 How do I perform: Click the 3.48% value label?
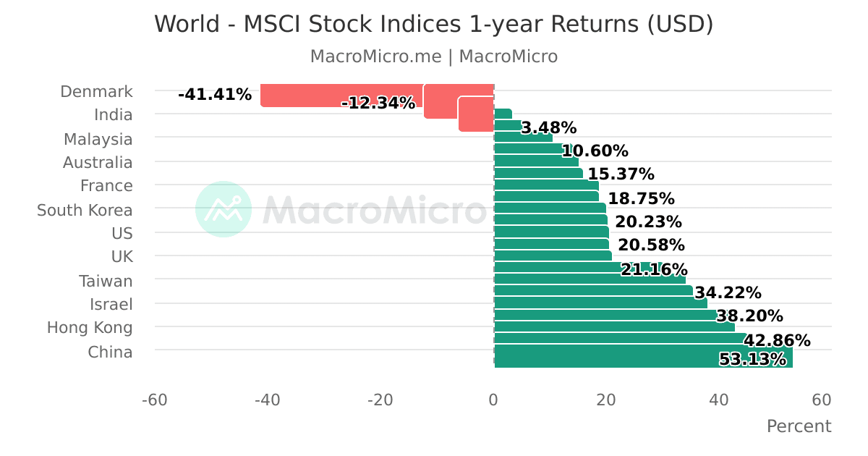tap(549, 128)
